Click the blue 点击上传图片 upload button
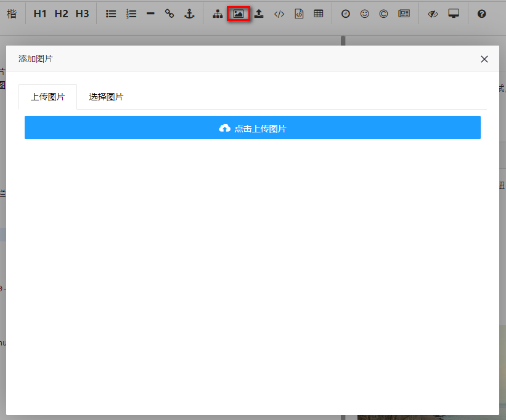 point(253,128)
